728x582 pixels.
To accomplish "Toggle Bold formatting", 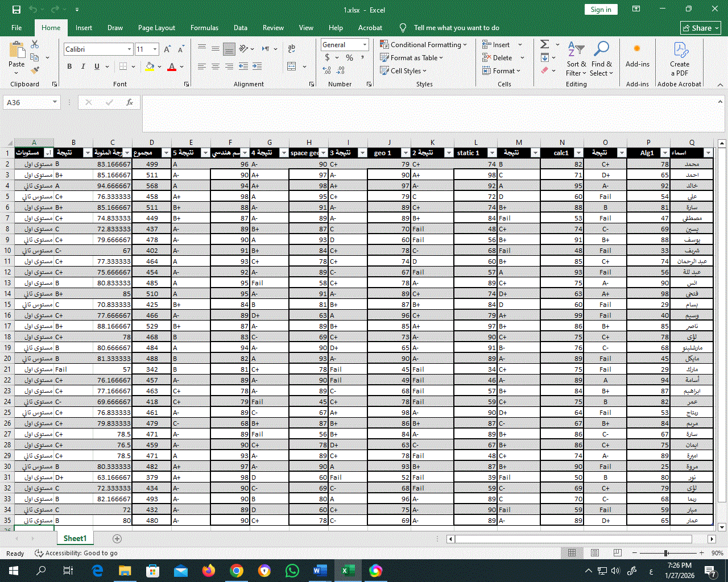I will 69,66.
